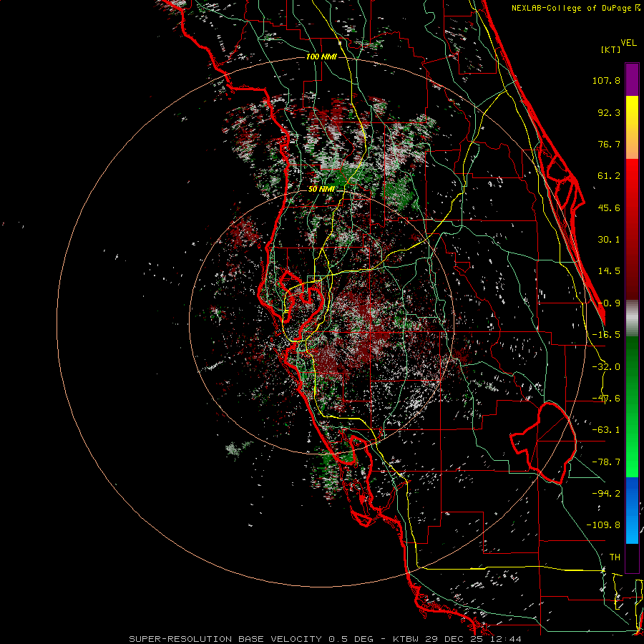Image resolution: width=644 pixels, height=644 pixels.
Task: Pick the yellow-orange segment of the velocity colorbar
Action: [x=632, y=127]
